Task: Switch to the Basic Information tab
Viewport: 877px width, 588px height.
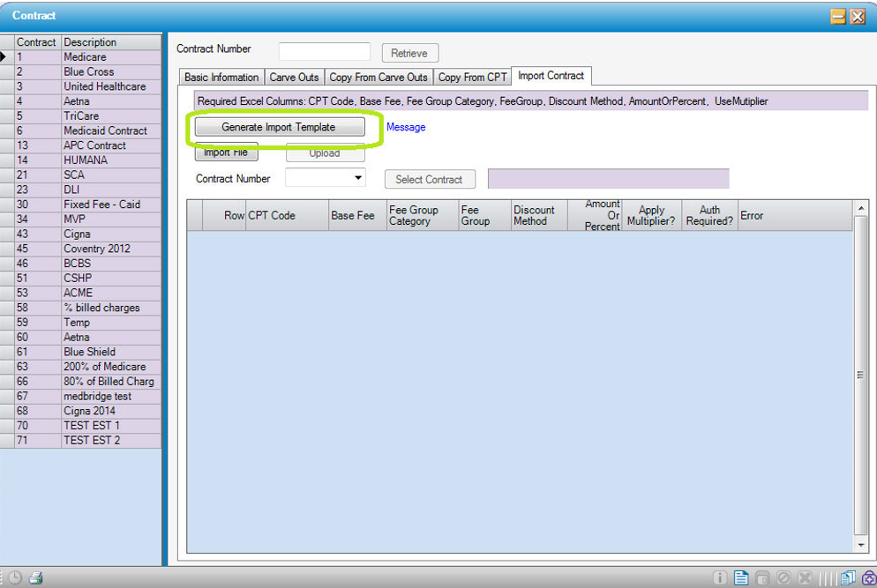Action: click(x=221, y=78)
